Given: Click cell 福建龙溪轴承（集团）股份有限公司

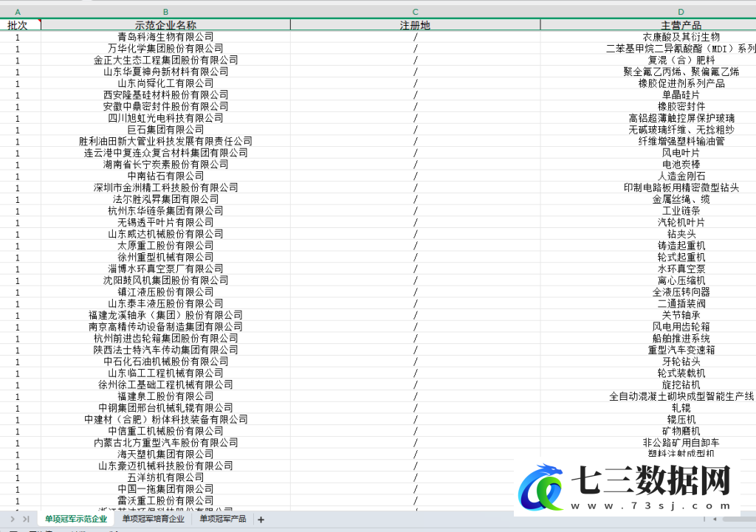Looking at the screenshot, I should 165,315.
